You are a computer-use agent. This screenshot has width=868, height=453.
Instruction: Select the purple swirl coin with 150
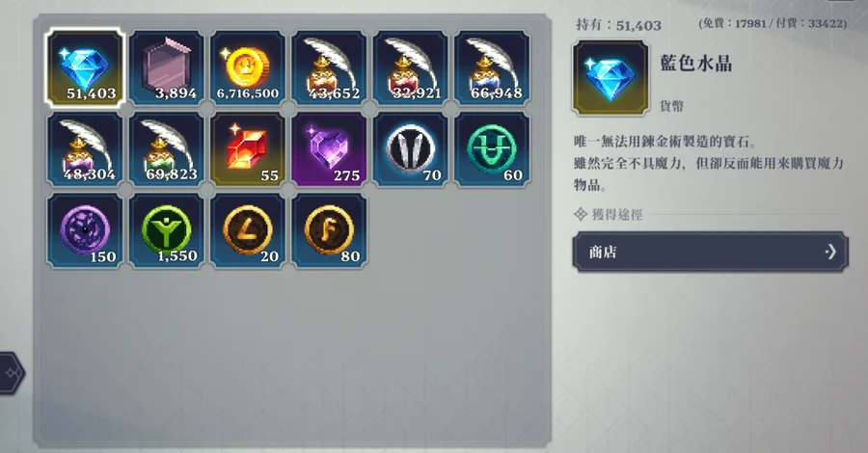coord(85,230)
